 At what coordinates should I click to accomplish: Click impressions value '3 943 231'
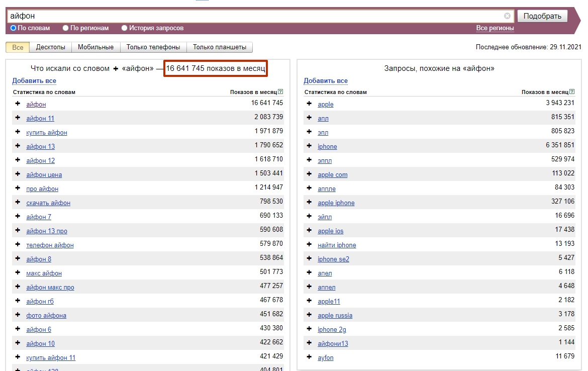coord(560,103)
